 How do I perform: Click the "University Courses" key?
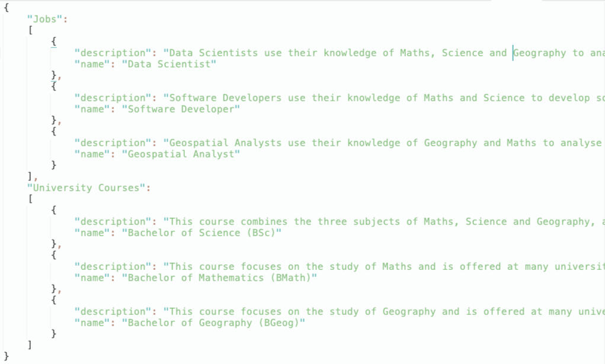(x=85, y=188)
